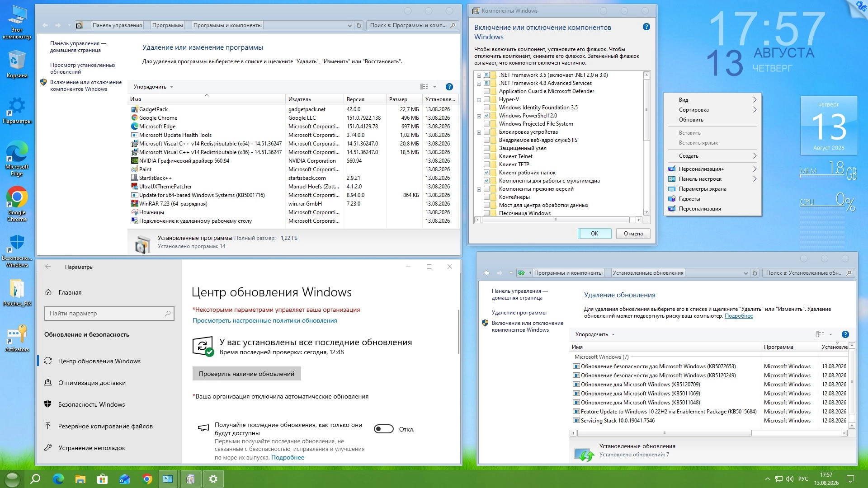Screen dimensions: 868x488
Task: Click Проверить наличие обновлений button
Action: (246, 374)
